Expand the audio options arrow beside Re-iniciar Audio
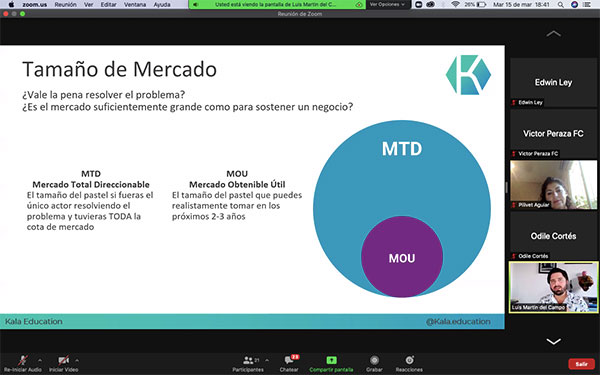600x375 pixels. 40,360
